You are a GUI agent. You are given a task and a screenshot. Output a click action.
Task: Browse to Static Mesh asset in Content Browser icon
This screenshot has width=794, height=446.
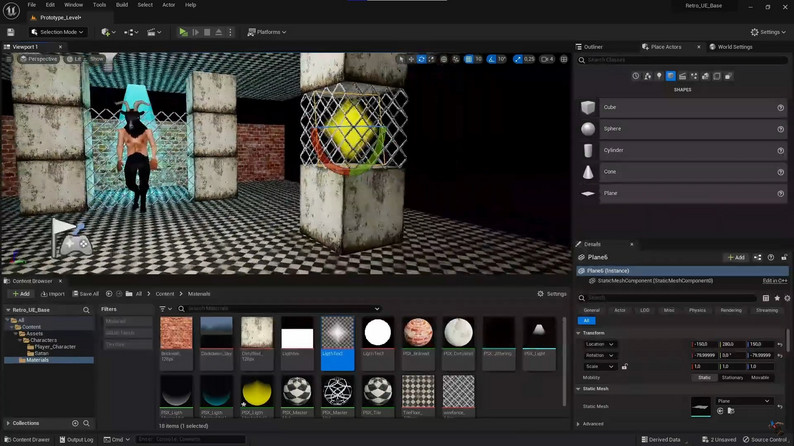[731, 411]
